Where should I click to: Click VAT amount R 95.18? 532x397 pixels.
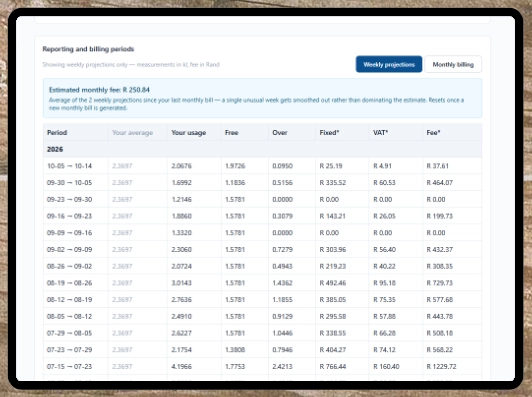[x=384, y=283]
